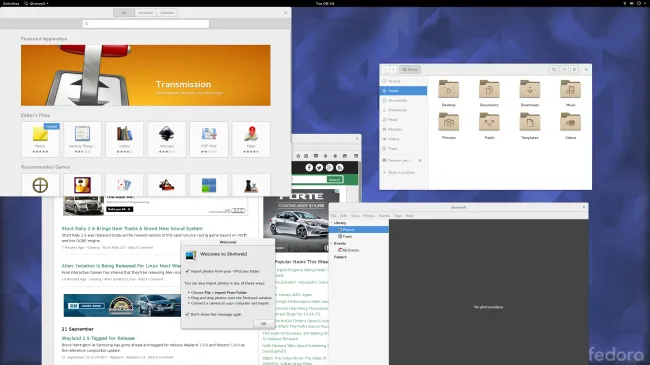Click the Facebook icon on the web page
Image resolution: width=650 pixels, height=365 pixels.
309,168
